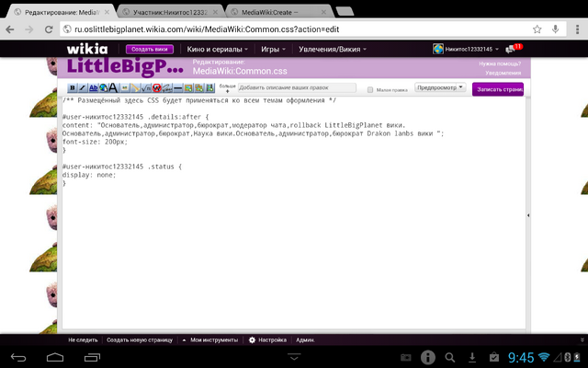Viewport: 588px width, 368px height.
Task: Open Уведомления link
Action: coord(503,73)
